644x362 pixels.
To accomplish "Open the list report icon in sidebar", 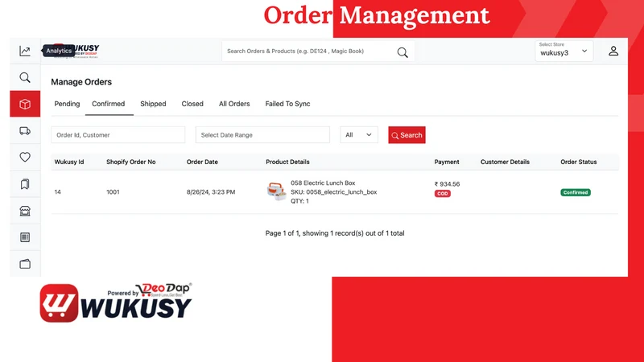I will coord(25,237).
